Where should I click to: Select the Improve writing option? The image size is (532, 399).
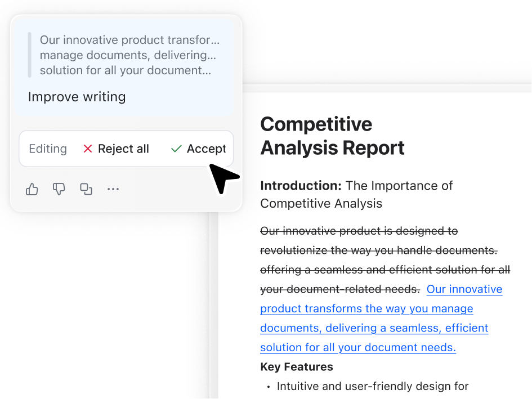click(x=77, y=97)
